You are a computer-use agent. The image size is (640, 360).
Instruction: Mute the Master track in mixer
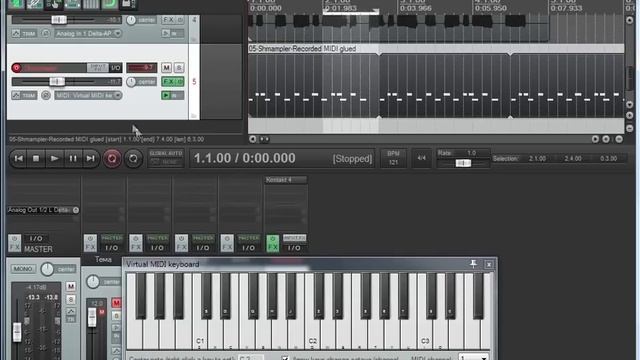click(x=71, y=286)
